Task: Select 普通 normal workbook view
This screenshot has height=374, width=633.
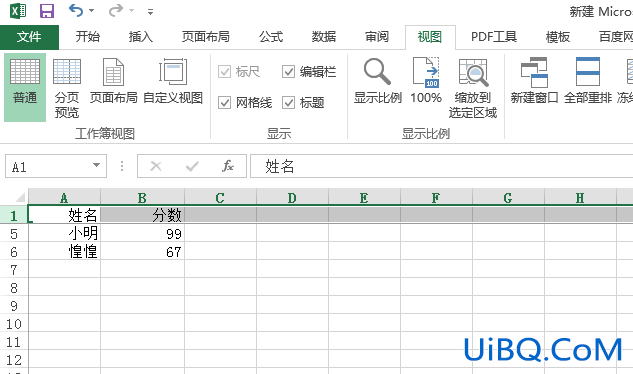Action: (x=25, y=87)
